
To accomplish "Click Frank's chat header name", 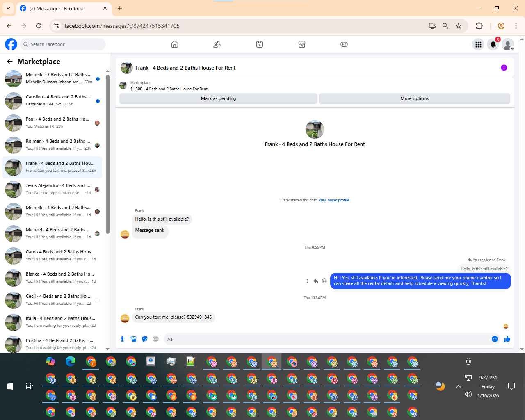I will pos(185,68).
